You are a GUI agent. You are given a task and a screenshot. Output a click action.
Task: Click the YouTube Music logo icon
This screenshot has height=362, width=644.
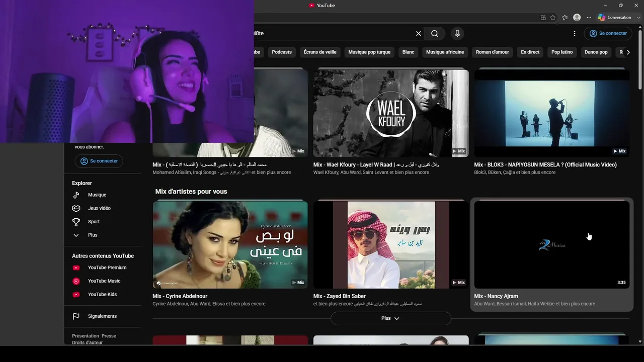pyautogui.click(x=76, y=281)
